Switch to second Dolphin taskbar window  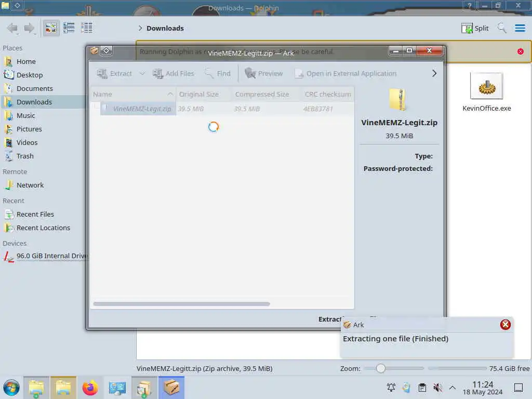coord(63,388)
